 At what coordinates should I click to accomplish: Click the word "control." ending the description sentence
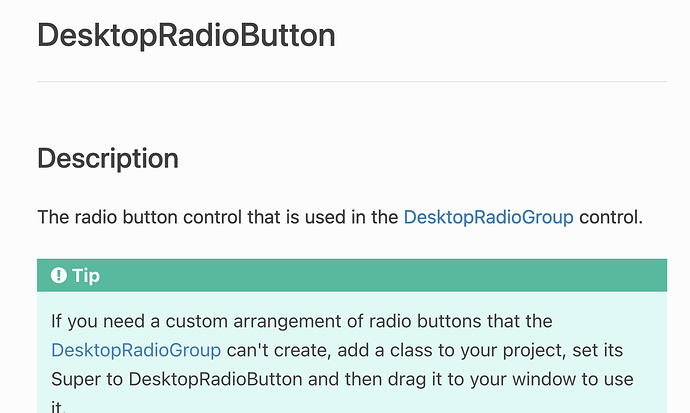coord(610,216)
